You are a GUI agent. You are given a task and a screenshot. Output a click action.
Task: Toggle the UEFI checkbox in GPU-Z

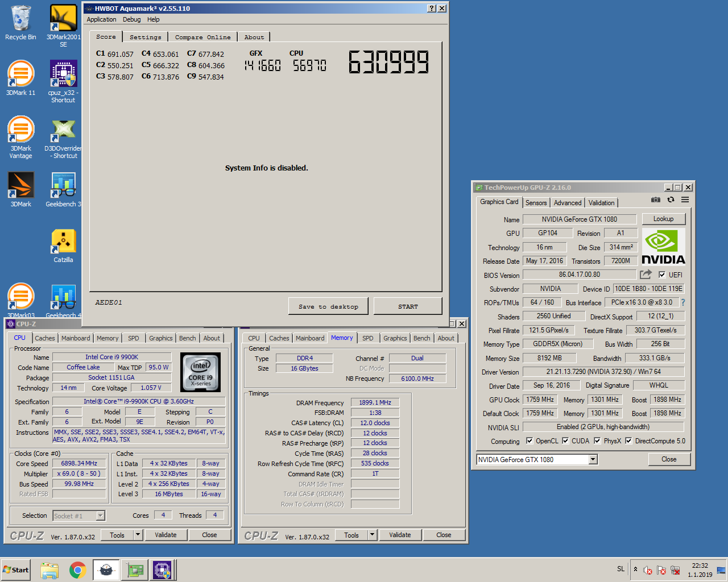662,275
